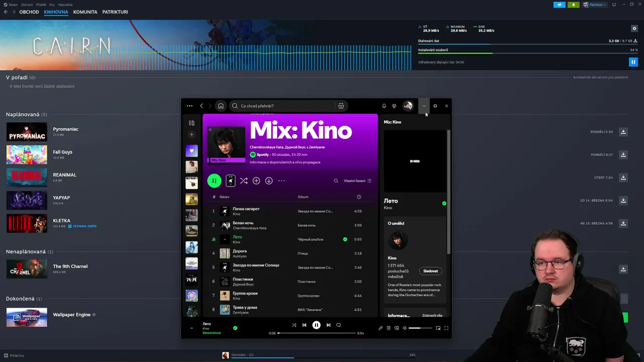Pause playback with large green button
The image size is (644, 362).
pyautogui.click(x=214, y=180)
